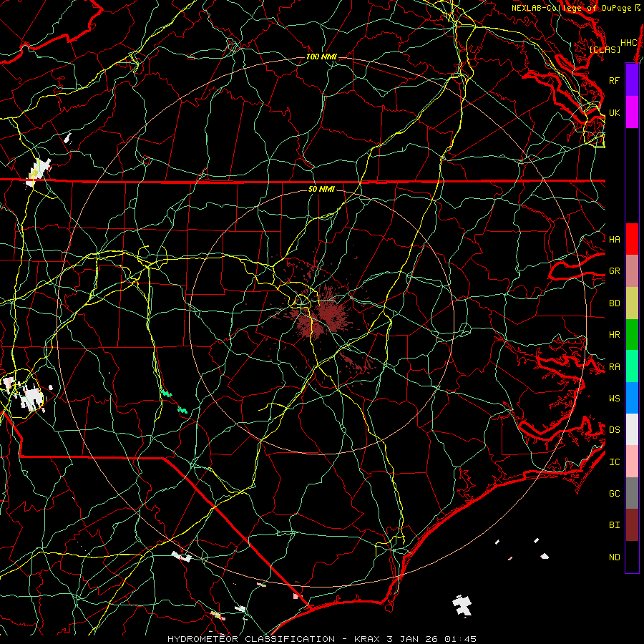The width and height of the screenshot is (644, 644).
Task: Click the magenta UK color swatch
Action: (x=632, y=112)
